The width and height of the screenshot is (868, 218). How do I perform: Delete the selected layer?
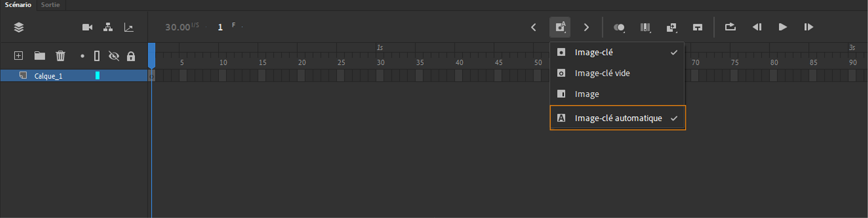60,56
